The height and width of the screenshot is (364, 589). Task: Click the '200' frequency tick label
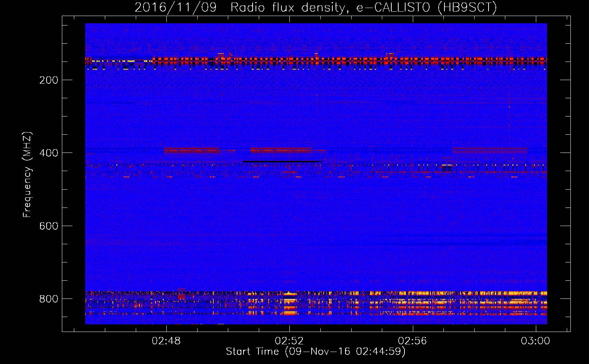[49, 80]
